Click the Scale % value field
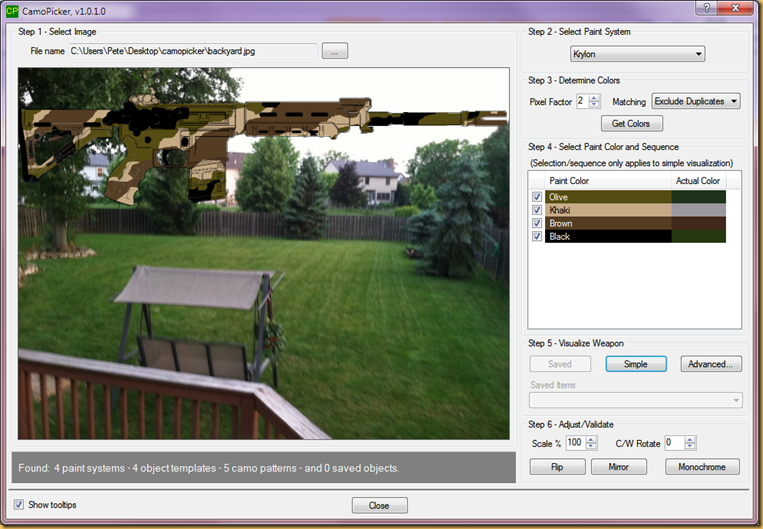 [x=576, y=442]
